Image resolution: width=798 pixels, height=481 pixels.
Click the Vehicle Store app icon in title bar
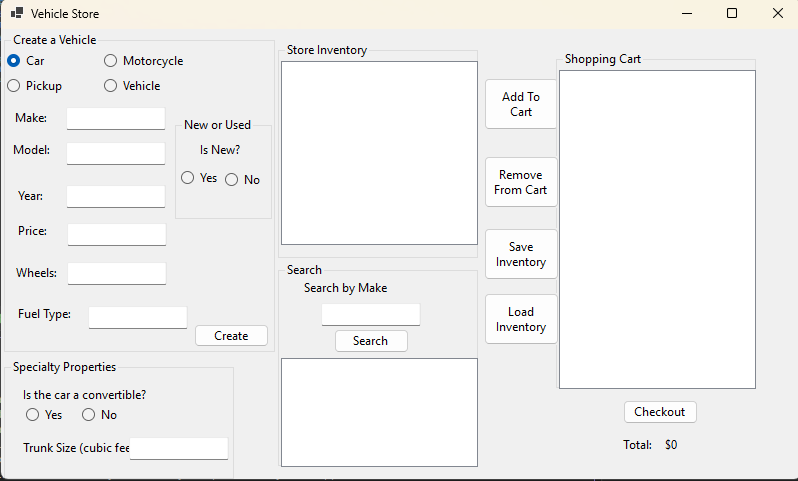pyautogui.click(x=17, y=13)
